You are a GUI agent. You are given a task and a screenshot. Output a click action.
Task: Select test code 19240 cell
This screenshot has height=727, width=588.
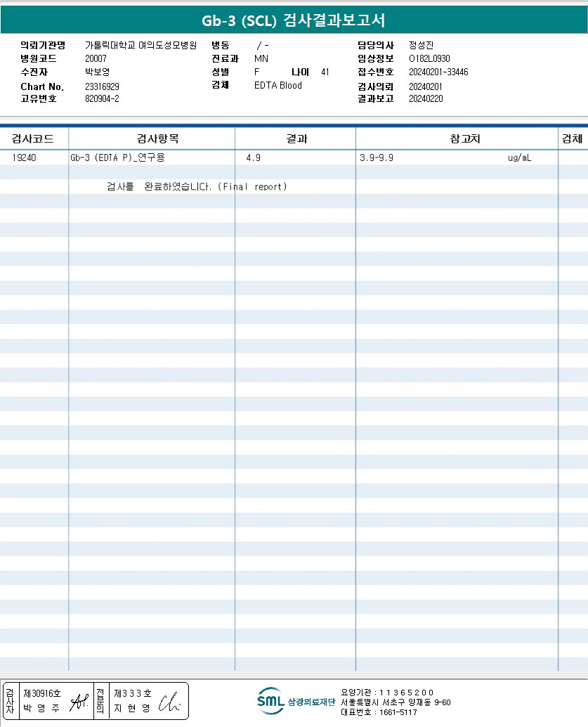[x=25, y=158]
